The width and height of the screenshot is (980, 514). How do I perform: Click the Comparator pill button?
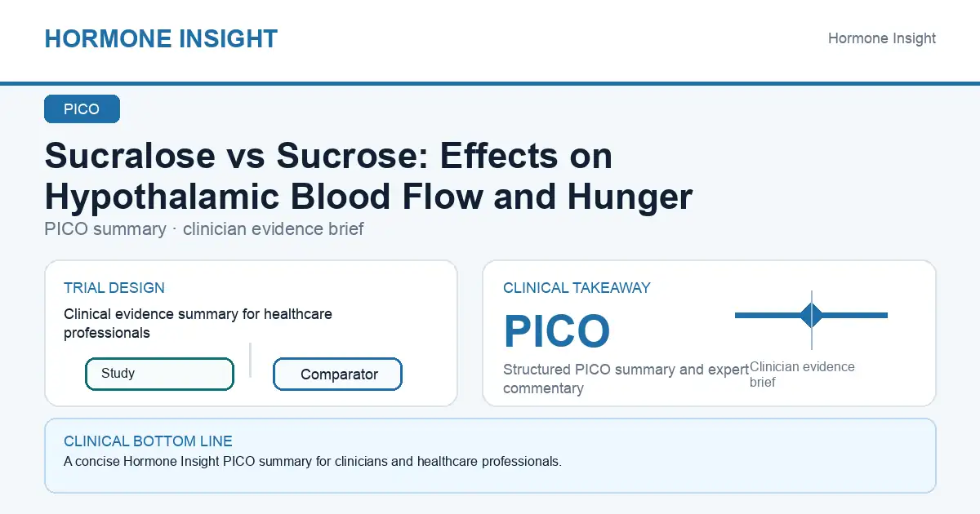tap(337, 374)
